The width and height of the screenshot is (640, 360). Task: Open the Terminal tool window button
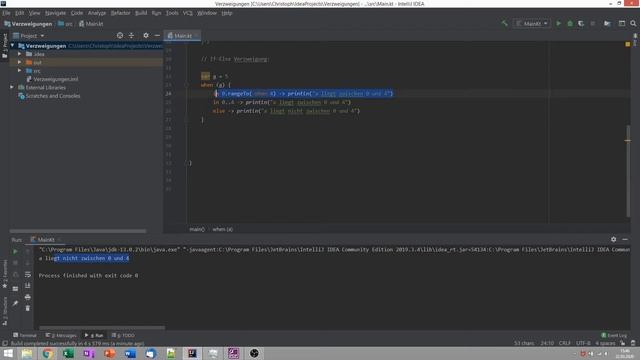[24, 335]
